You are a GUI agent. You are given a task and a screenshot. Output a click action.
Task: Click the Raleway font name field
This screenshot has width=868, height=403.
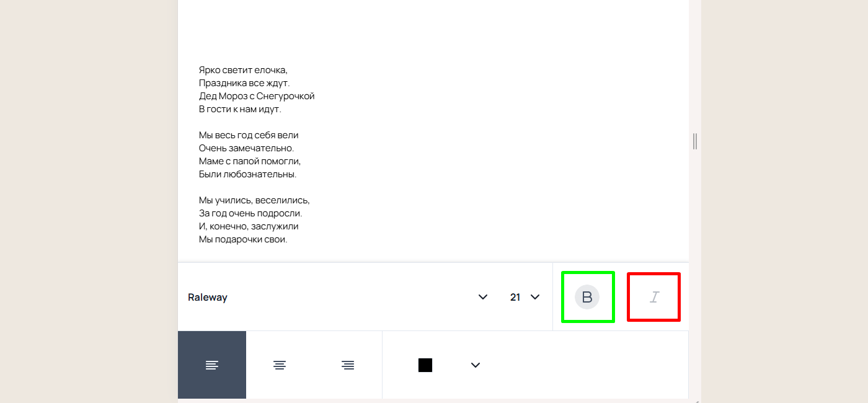tap(208, 298)
